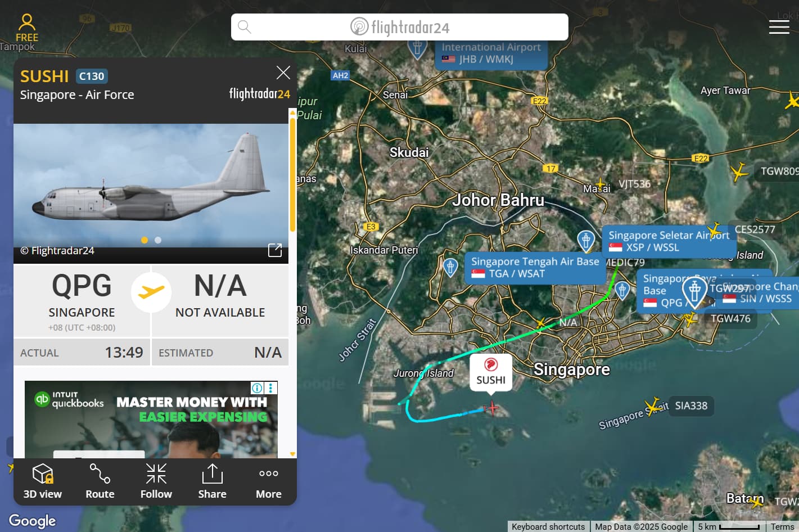Select Singapore Seletar Airport label
Screen dimensions: 799x532
pyautogui.click(x=669, y=241)
